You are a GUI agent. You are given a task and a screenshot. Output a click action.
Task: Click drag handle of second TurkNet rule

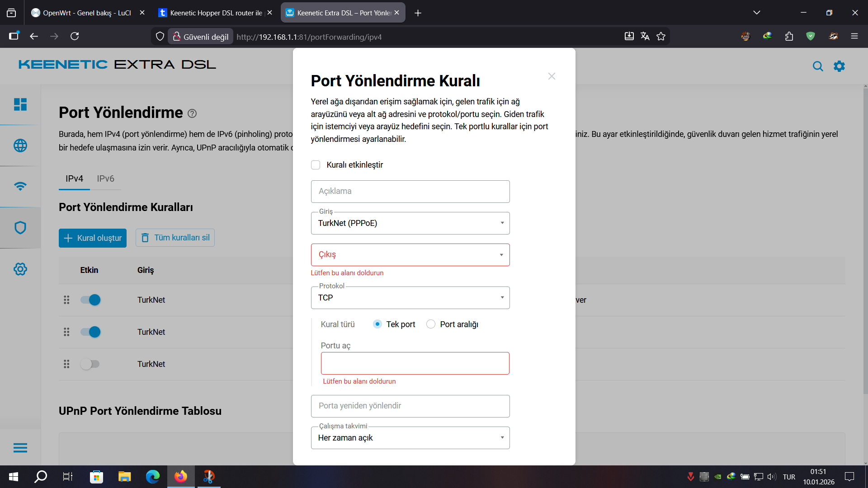click(x=66, y=332)
